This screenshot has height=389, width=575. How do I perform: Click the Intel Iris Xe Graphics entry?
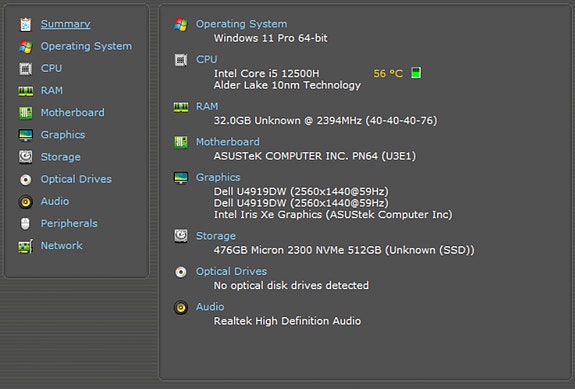point(333,214)
